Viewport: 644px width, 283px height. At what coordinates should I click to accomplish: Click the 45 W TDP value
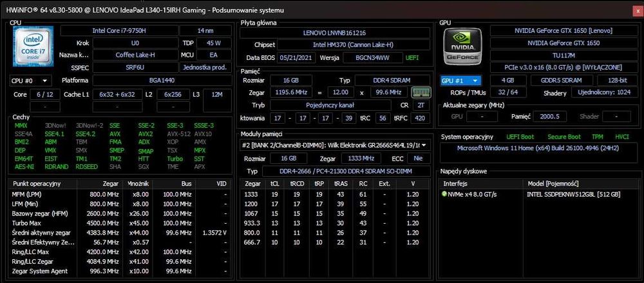[214, 43]
